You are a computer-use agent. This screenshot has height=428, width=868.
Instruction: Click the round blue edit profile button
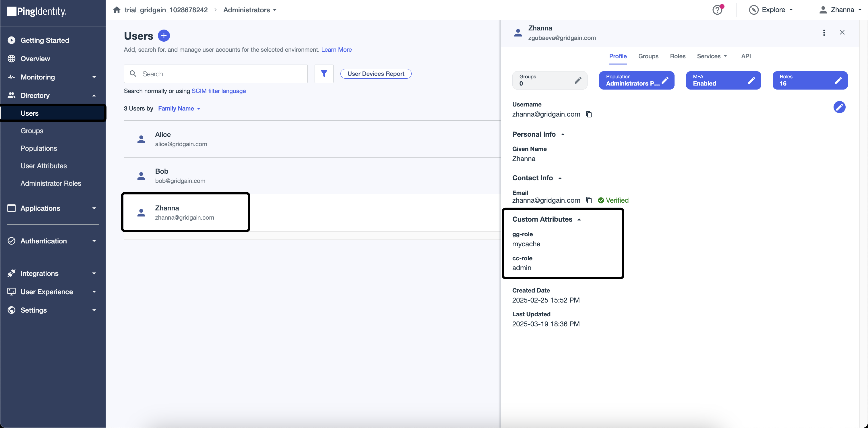[839, 107]
